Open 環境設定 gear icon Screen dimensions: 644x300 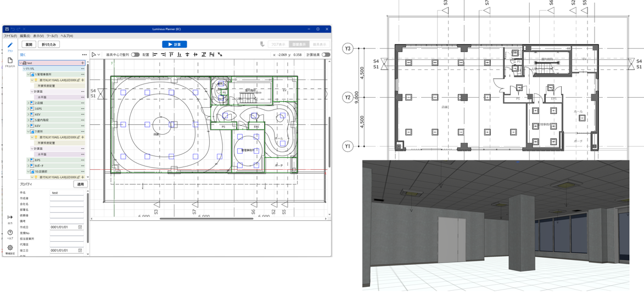(x=10, y=248)
